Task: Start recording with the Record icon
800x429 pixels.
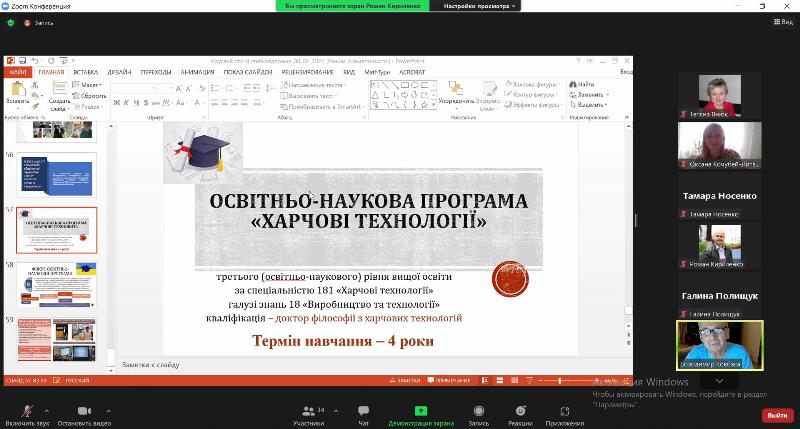Action: (479, 411)
